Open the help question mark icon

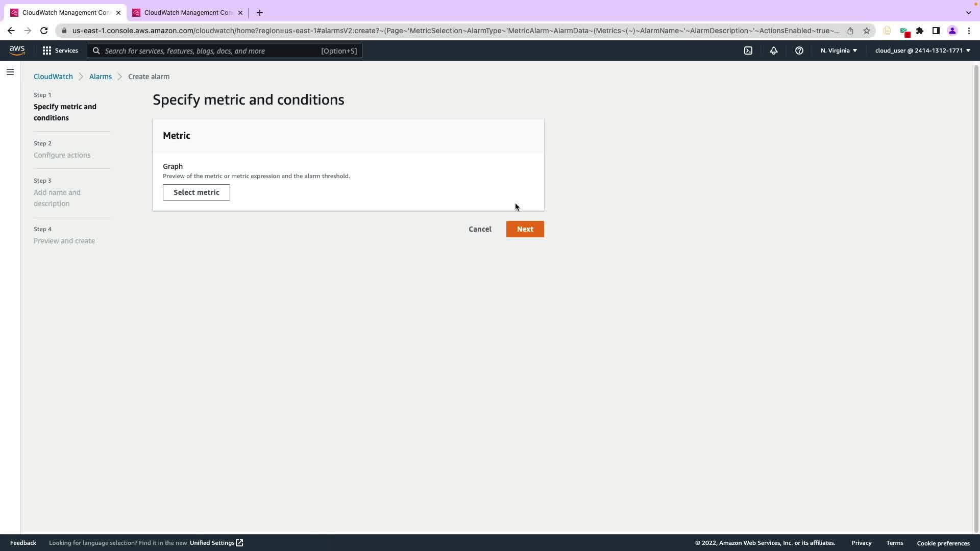click(x=799, y=51)
